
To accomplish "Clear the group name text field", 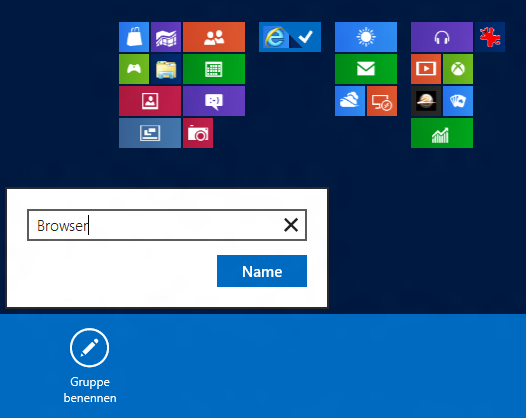I will coord(291,225).
